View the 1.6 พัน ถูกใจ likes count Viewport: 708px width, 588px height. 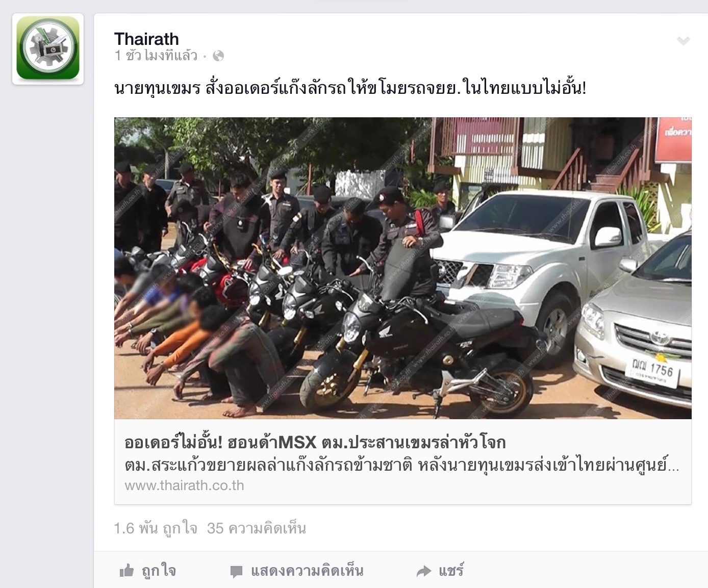(x=156, y=528)
